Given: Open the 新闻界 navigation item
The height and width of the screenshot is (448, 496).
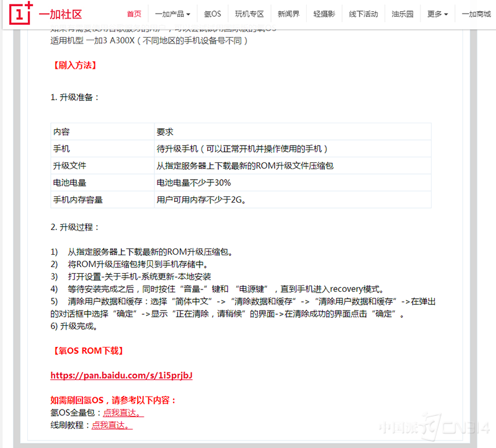Looking at the screenshot, I should tap(288, 14).
